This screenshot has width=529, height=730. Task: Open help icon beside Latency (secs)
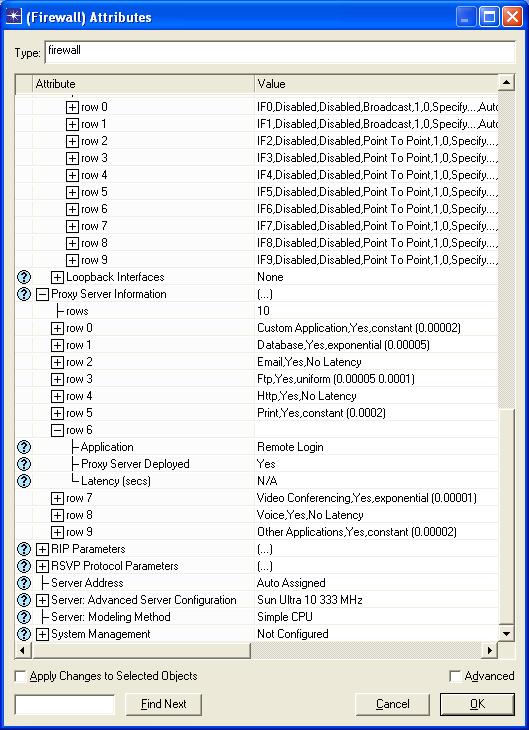pyautogui.click(x=24, y=481)
